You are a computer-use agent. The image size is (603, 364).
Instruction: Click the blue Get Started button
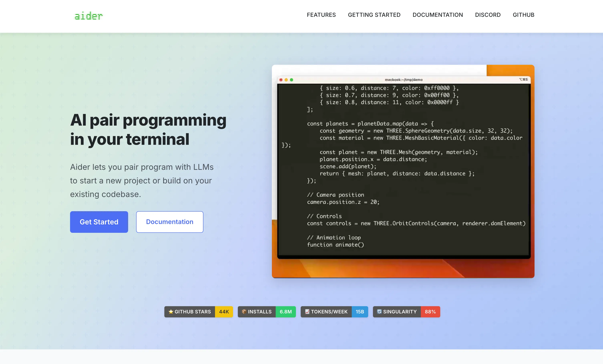tap(99, 222)
